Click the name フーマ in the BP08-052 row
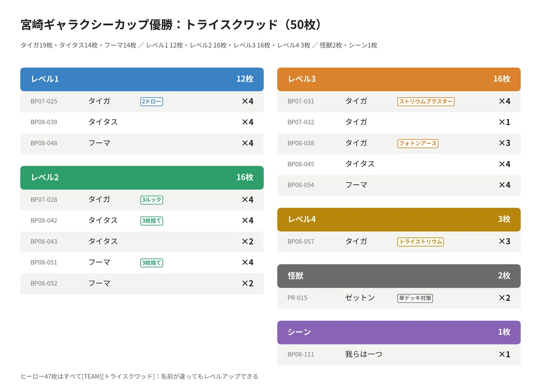Image resolution: width=541 pixels, height=392 pixels. pos(99,283)
